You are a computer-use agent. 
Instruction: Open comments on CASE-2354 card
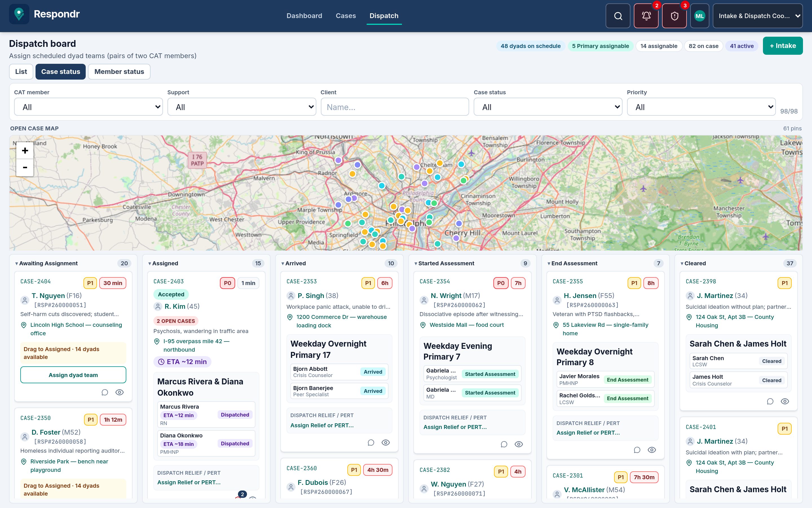point(504,444)
